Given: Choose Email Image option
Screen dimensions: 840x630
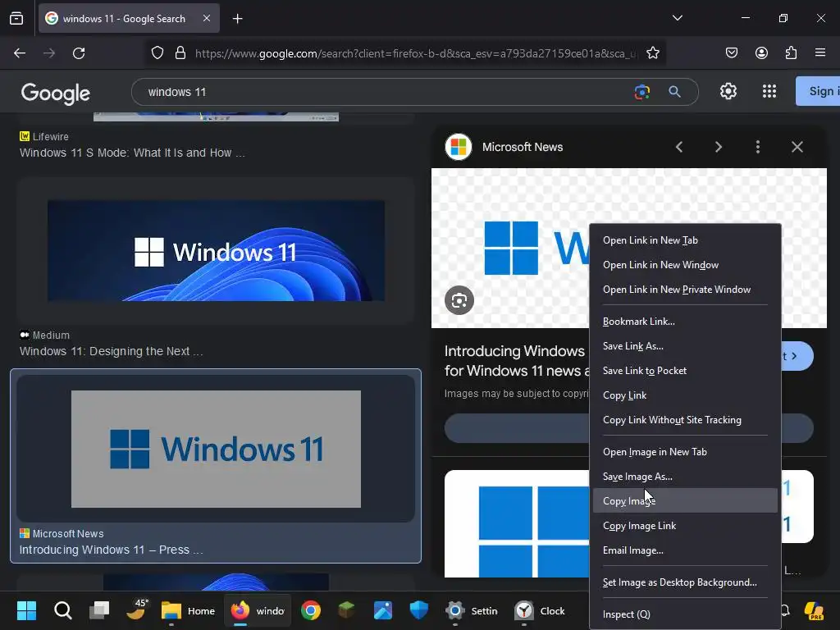Looking at the screenshot, I should pyautogui.click(x=685, y=551).
